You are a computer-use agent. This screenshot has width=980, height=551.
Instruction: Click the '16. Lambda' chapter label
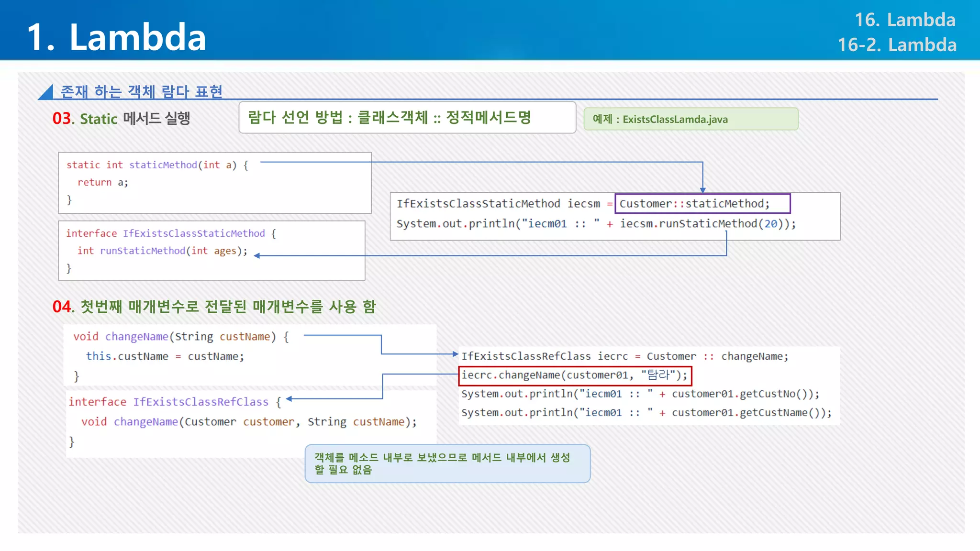pyautogui.click(x=905, y=20)
